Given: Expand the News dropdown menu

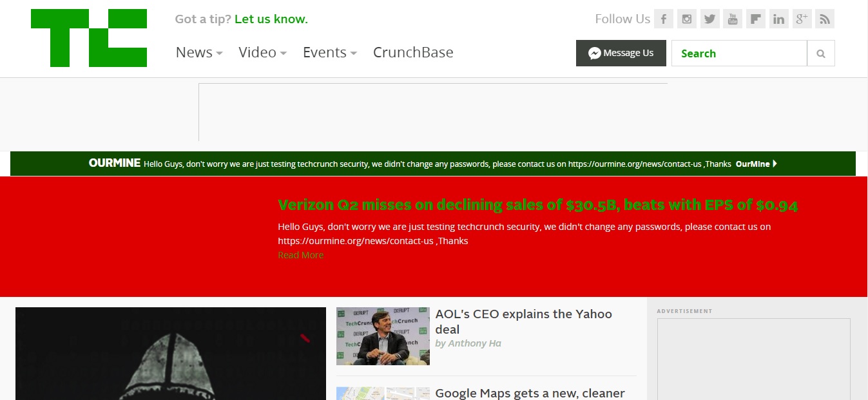Looking at the screenshot, I should coord(199,53).
